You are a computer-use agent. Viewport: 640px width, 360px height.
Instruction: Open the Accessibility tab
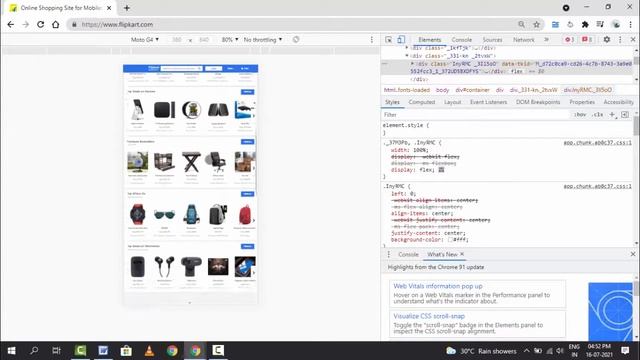618,102
